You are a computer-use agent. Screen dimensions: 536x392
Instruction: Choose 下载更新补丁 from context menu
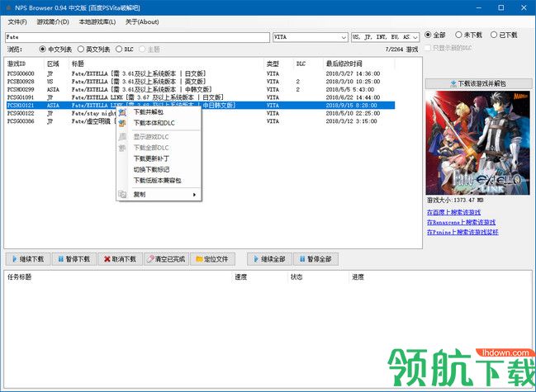pos(159,158)
